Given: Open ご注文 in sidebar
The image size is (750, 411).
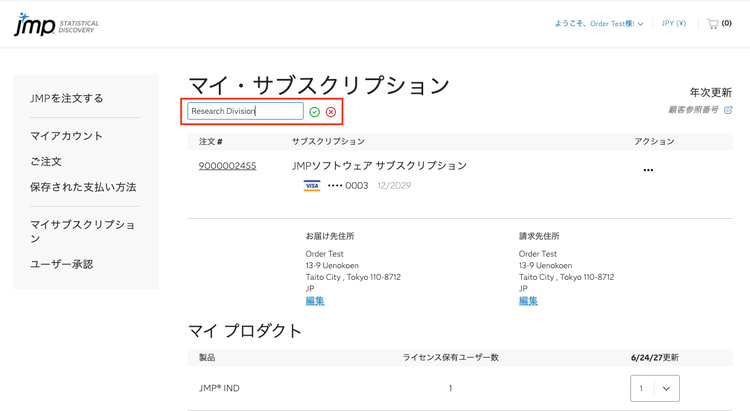Looking at the screenshot, I should 46,162.
